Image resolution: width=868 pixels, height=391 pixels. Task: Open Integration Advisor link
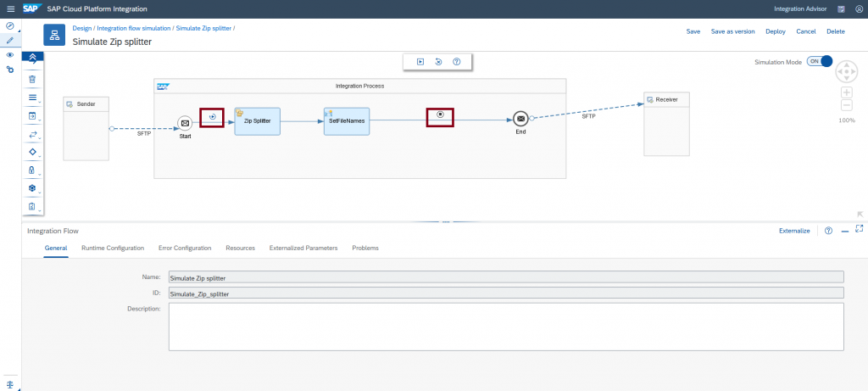click(800, 8)
